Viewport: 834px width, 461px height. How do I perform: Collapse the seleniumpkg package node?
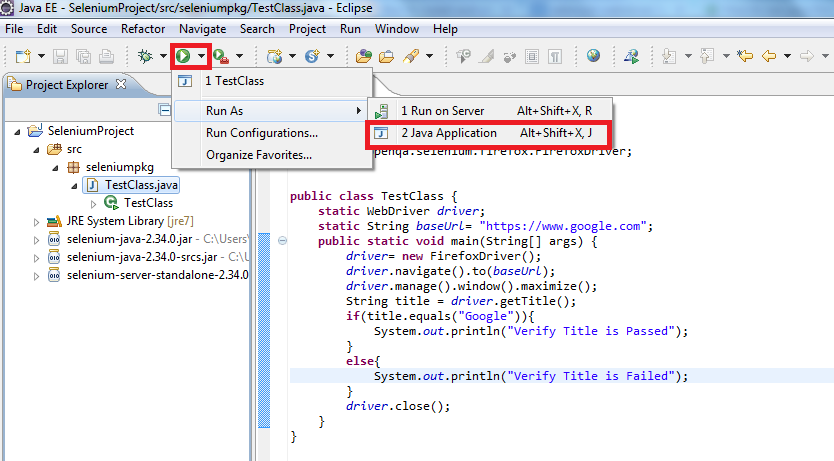[56, 168]
